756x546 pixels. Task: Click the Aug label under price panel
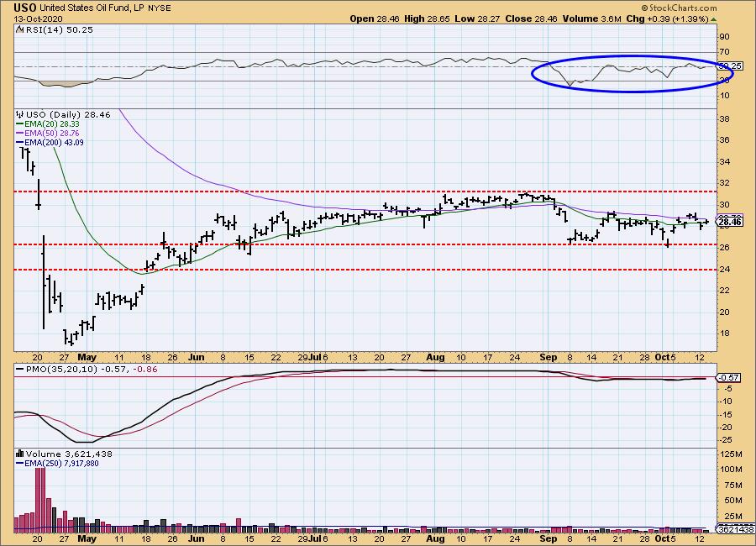click(435, 358)
